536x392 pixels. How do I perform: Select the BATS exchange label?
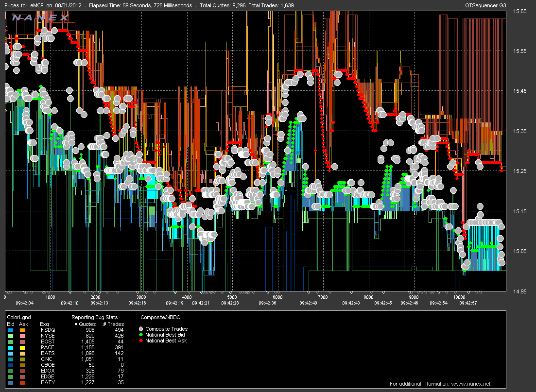[46, 353]
